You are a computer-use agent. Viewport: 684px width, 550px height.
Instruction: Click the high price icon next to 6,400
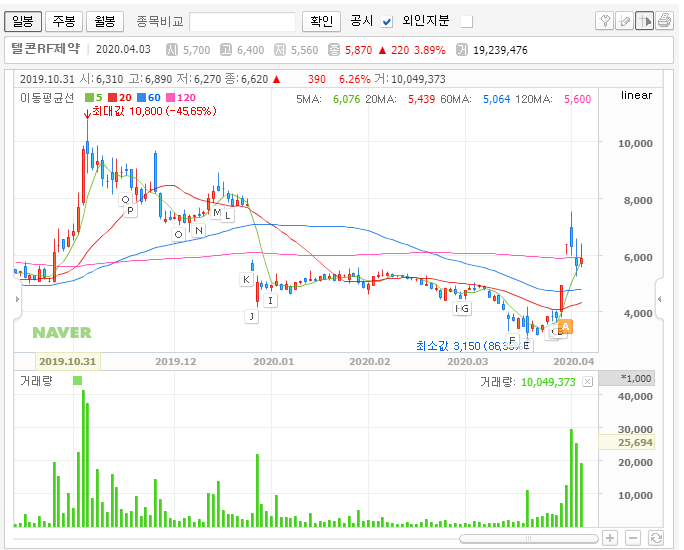(x=226, y=50)
